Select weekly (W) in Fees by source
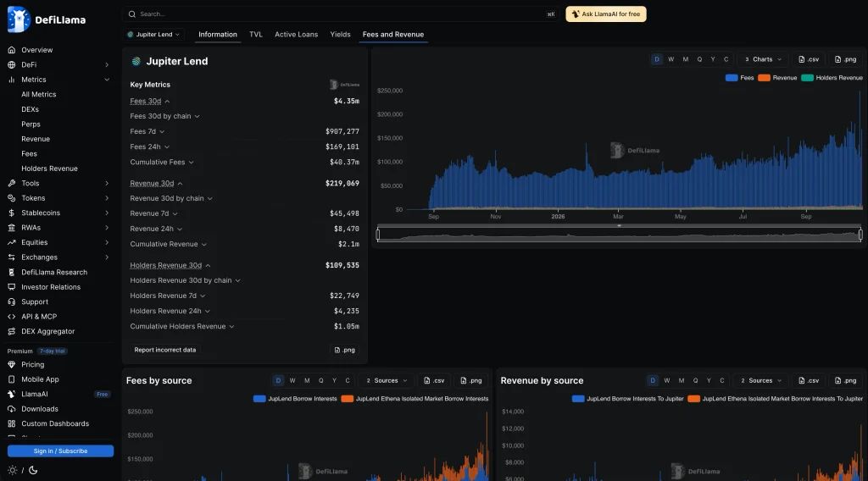 [x=292, y=380]
